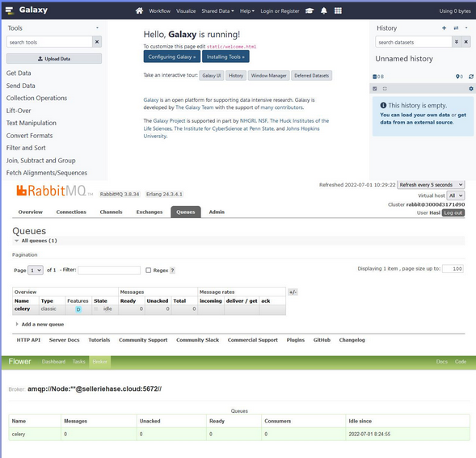Click the switch history arrows icon
The image size is (476, 458).
tap(456, 28)
